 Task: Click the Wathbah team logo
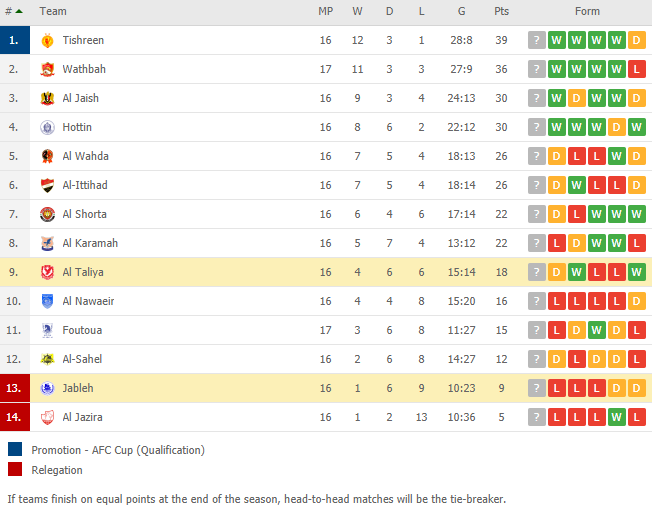tap(47, 69)
